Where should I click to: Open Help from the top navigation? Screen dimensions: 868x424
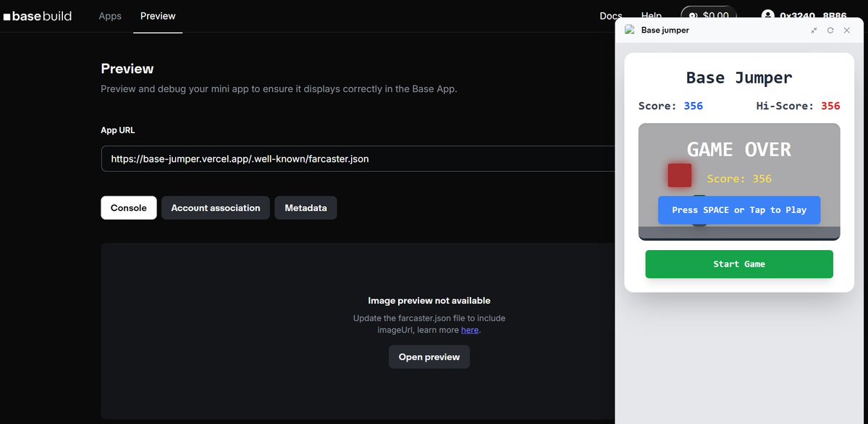[x=651, y=15]
